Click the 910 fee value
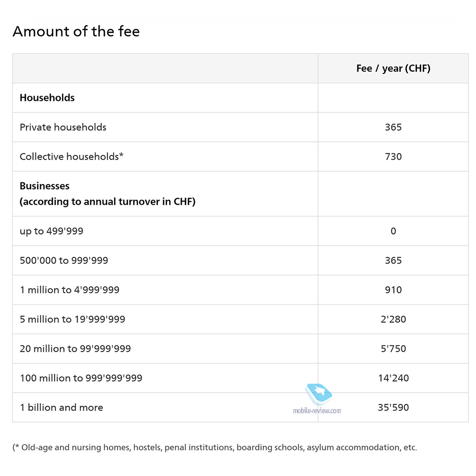Image resolution: width=476 pixels, height=476 pixels. point(393,290)
